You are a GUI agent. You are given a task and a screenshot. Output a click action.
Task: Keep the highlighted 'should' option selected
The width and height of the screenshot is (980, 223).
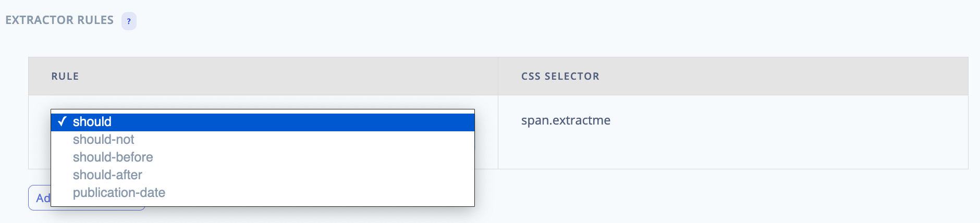point(263,122)
